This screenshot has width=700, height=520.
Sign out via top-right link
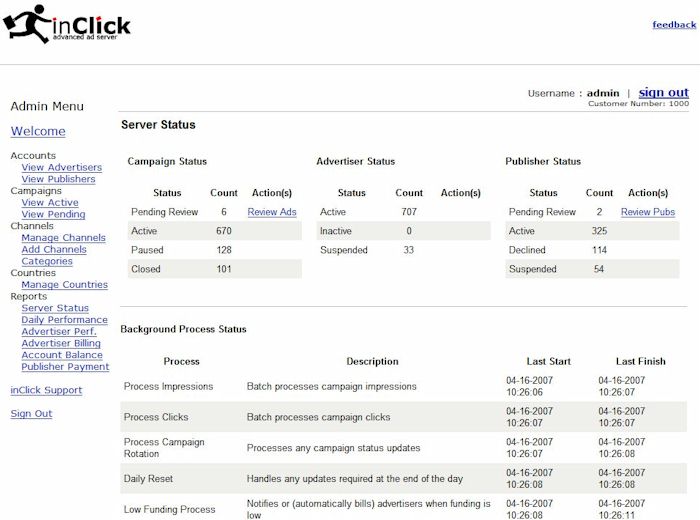coord(663,92)
